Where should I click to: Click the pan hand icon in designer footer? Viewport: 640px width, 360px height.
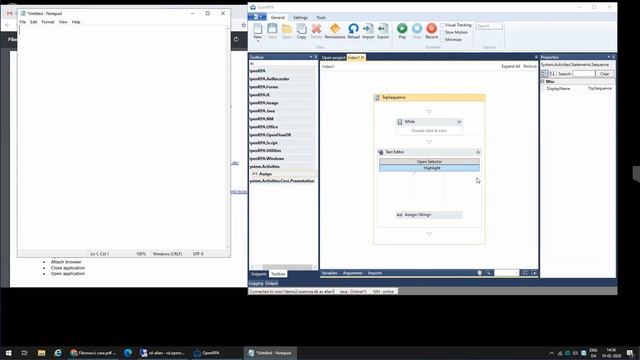click(x=480, y=273)
